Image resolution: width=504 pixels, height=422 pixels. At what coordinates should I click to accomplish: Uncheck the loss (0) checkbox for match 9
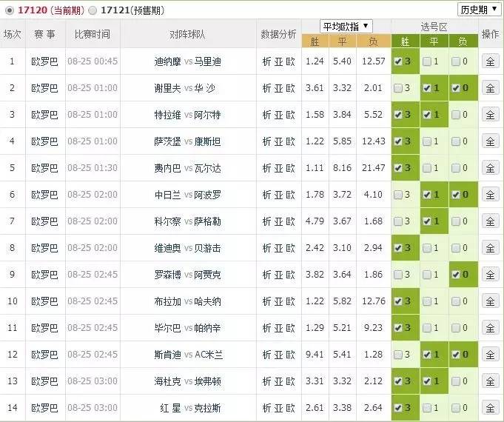pyautogui.click(x=455, y=275)
